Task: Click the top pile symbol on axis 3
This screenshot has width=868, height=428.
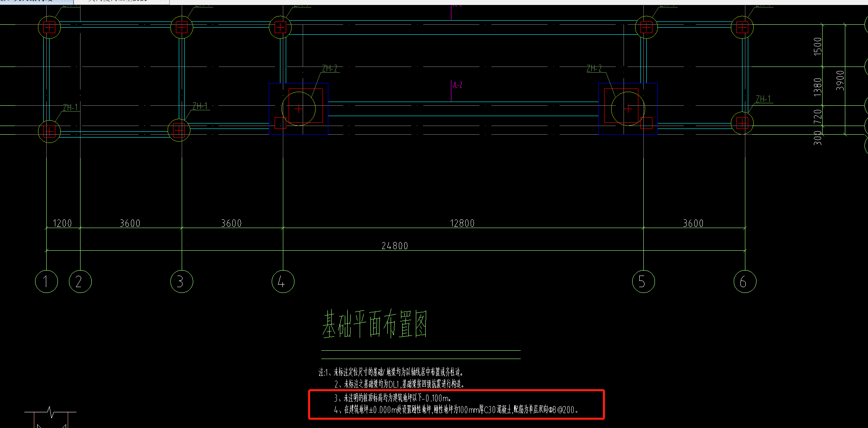Action: pyautogui.click(x=182, y=27)
